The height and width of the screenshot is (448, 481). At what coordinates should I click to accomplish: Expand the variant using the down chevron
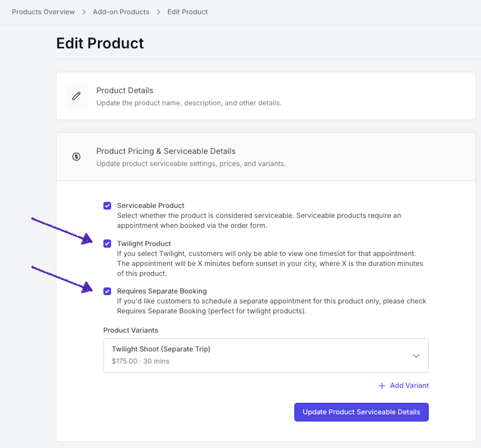point(416,356)
